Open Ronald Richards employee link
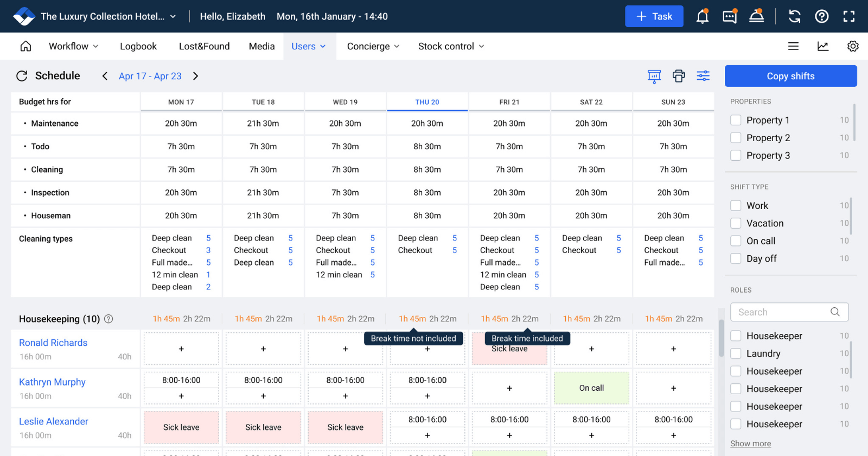Viewport: 868px width, 456px height. [53, 343]
